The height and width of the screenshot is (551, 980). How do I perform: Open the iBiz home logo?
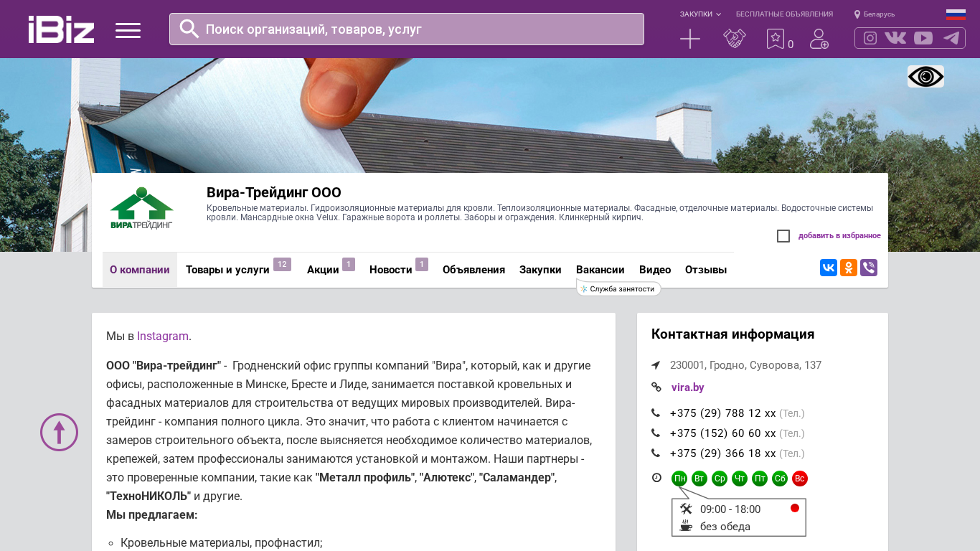(x=61, y=29)
